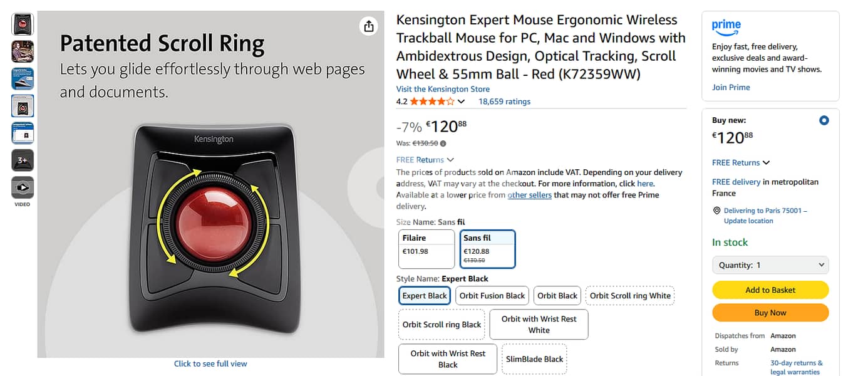This screenshot has height=376, width=868.
Task: Open the VIDEO thumbnail with play icon
Action: click(x=23, y=187)
